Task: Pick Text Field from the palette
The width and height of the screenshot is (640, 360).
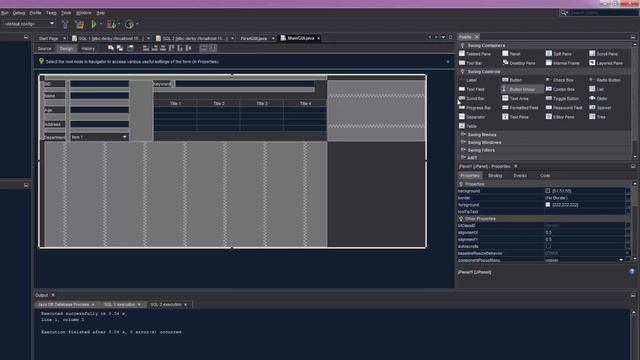Action: 471,89
